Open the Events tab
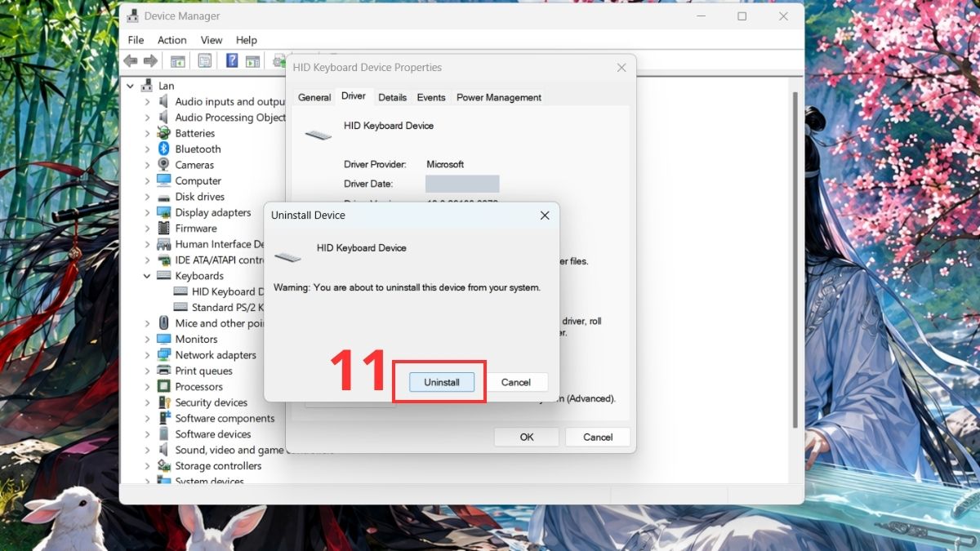The image size is (980, 551). 431,97
